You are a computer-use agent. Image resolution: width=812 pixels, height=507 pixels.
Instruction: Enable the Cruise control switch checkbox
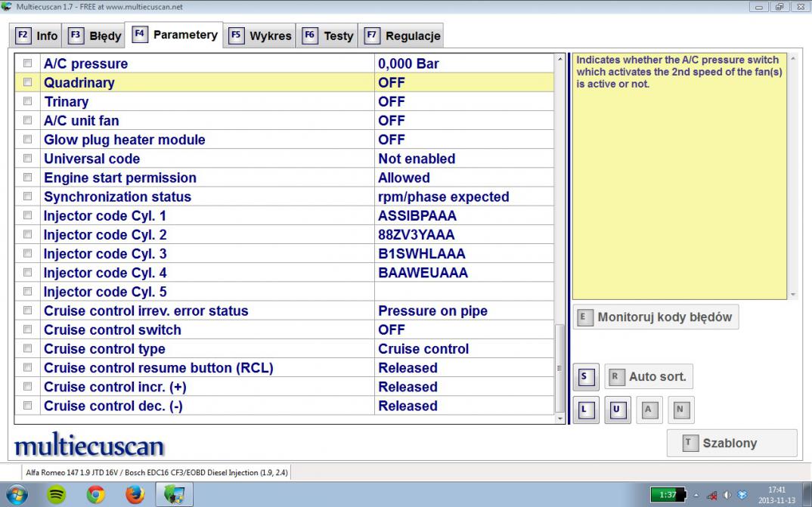coord(28,330)
